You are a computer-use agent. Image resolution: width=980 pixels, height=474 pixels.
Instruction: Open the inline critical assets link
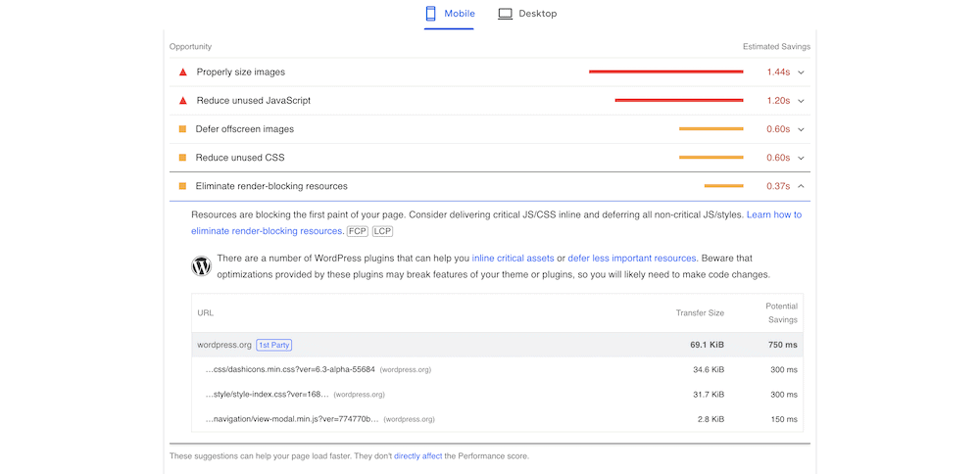[513, 258]
